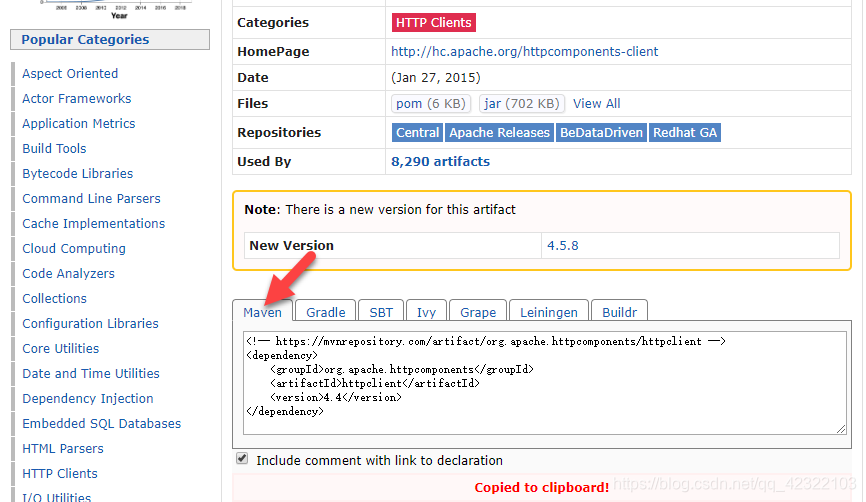
Task: Switch to the SBT tab
Action: tap(381, 312)
